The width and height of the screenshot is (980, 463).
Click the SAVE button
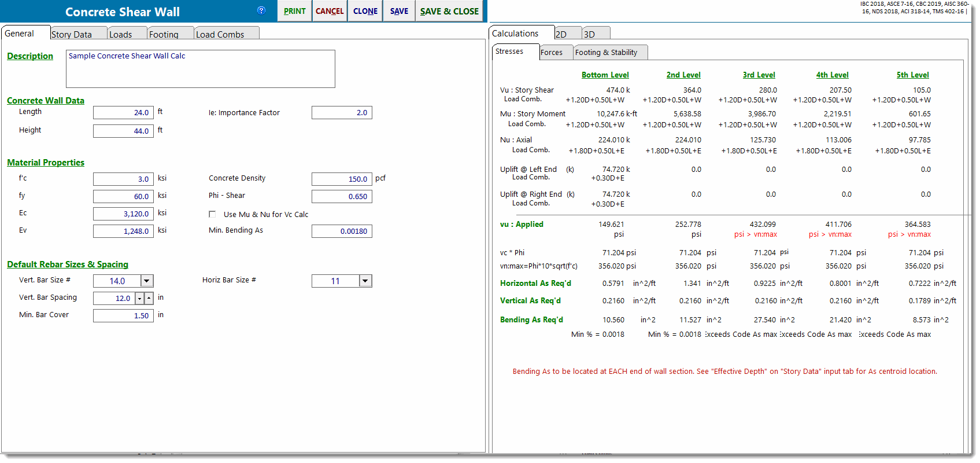399,11
